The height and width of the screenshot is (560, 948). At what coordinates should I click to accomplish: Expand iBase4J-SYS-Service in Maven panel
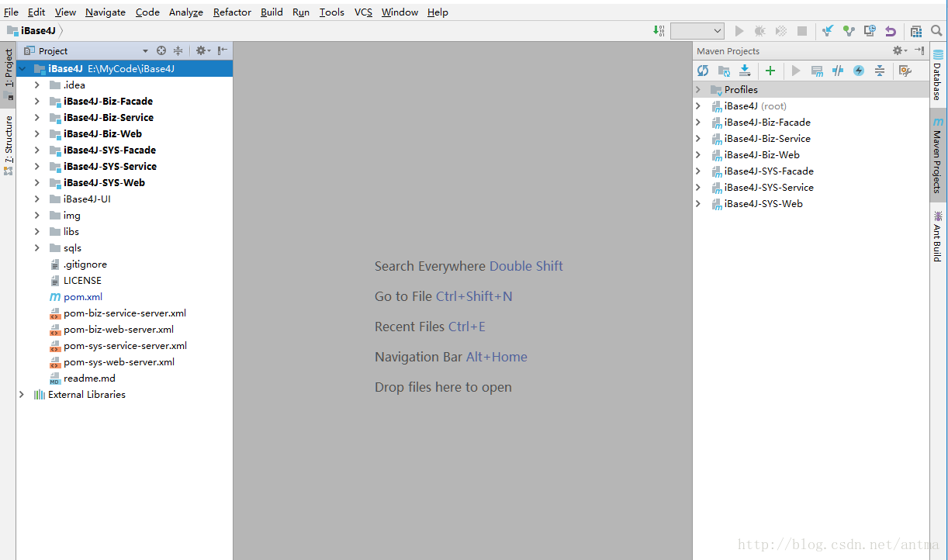(x=698, y=188)
